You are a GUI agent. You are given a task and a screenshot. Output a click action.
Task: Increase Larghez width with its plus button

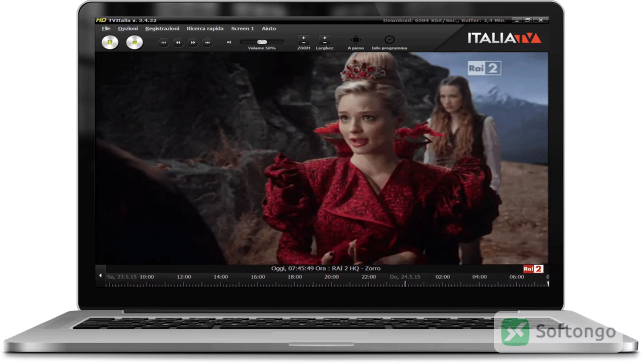324,38
